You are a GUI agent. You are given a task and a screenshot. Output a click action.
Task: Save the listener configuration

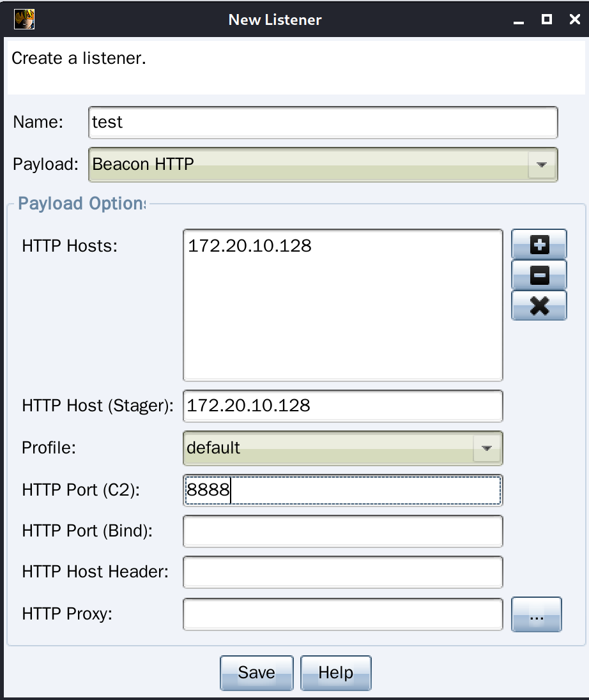click(257, 673)
